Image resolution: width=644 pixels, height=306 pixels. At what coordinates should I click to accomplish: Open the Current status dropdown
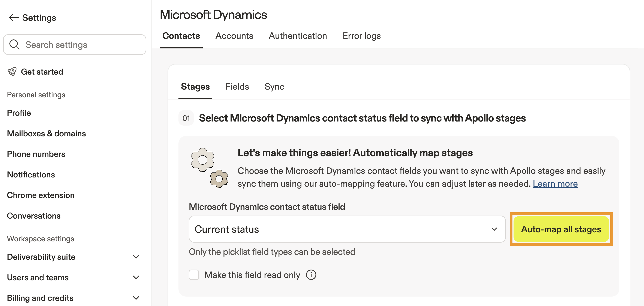pyautogui.click(x=347, y=229)
